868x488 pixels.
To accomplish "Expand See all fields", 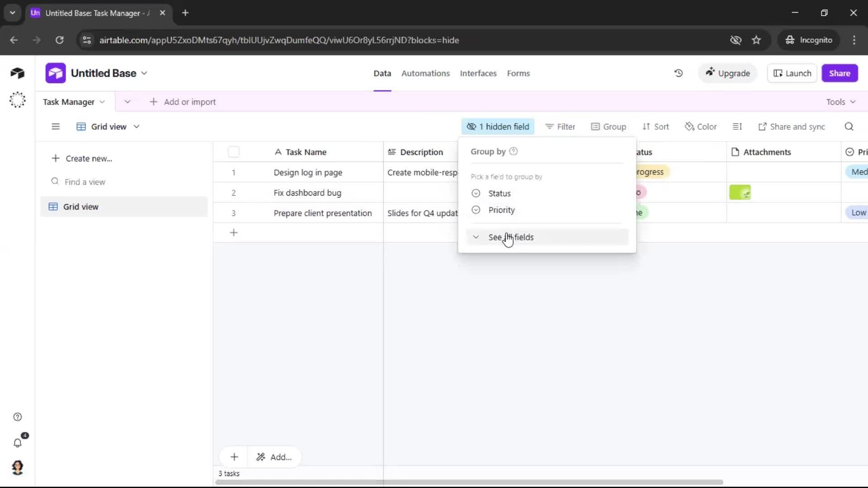I will (547, 237).
